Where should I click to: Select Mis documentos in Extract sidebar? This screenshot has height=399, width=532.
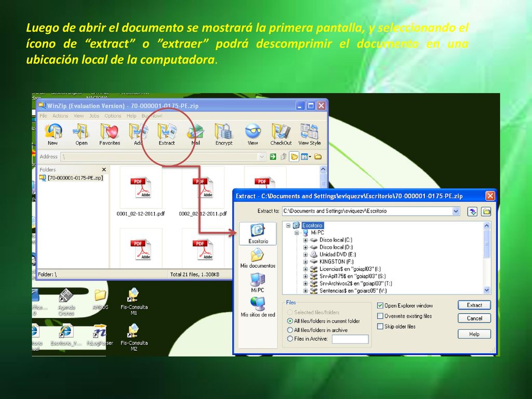(x=258, y=258)
